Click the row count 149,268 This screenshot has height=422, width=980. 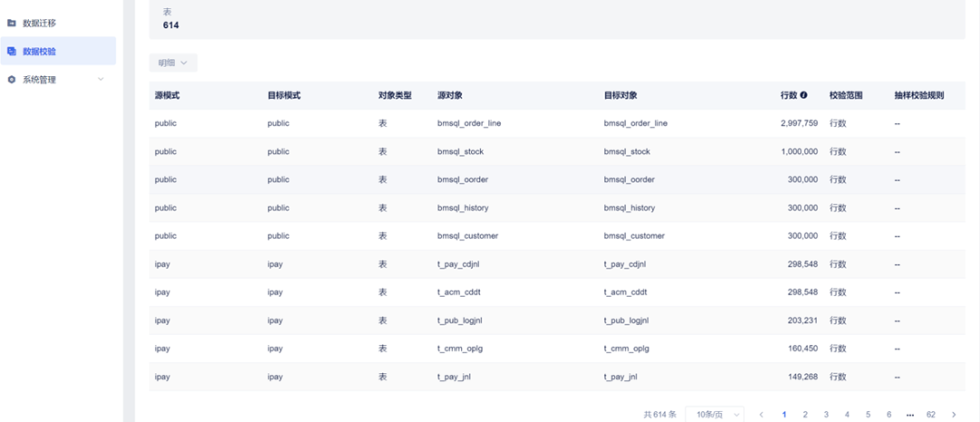pyautogui.click(x=802, y=377)
